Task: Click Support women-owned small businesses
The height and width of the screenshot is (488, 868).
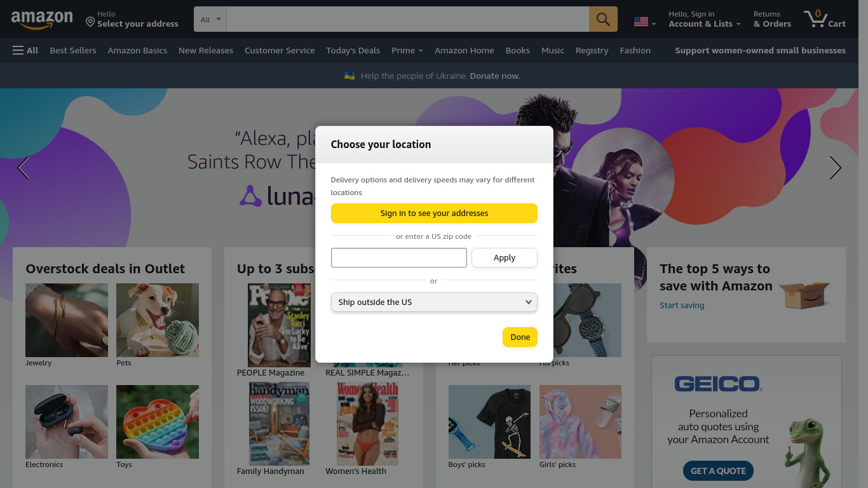Action: coord(760,50)
